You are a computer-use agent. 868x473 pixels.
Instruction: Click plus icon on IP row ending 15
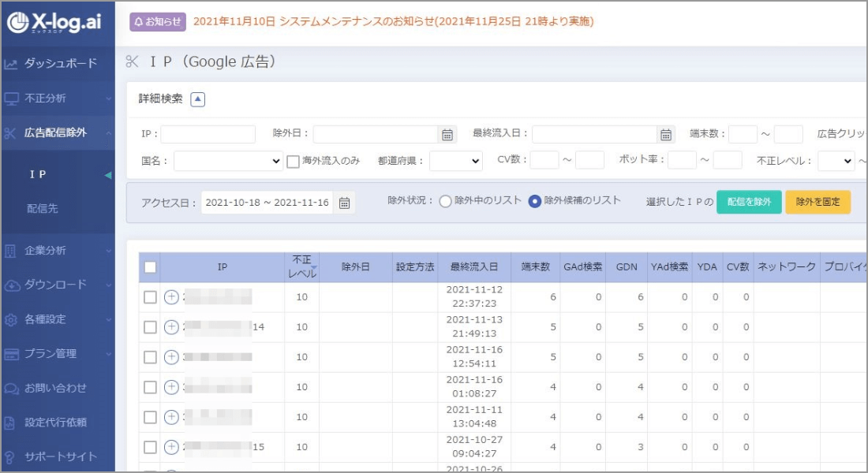click(171, 447)
